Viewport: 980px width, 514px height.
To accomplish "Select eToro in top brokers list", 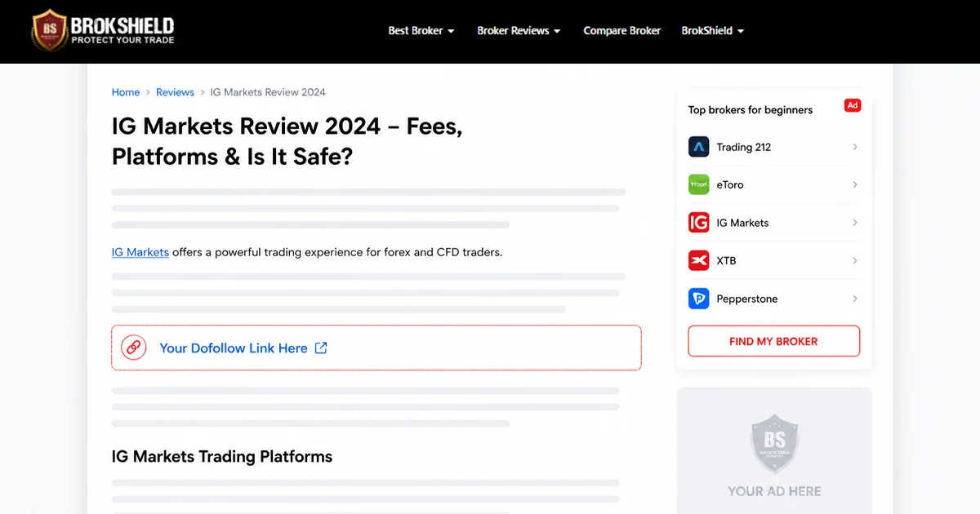I will (x=773, y=184).
